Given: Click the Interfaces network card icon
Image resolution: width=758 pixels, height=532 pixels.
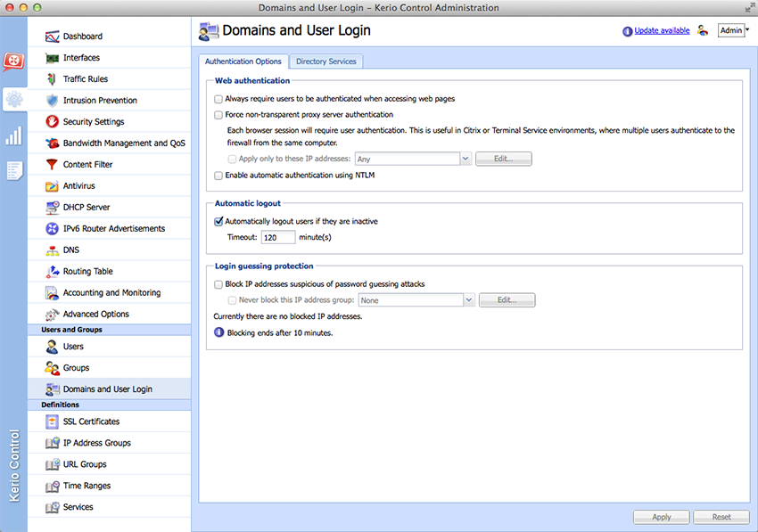Looking at the screenshot, I should pyautogui.click(x=52, y=58).
